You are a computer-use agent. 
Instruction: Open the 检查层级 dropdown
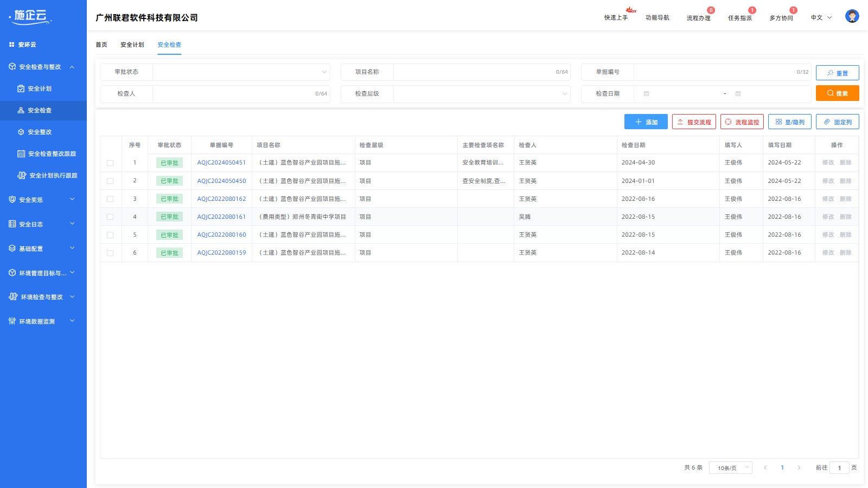tap(482, 93)
